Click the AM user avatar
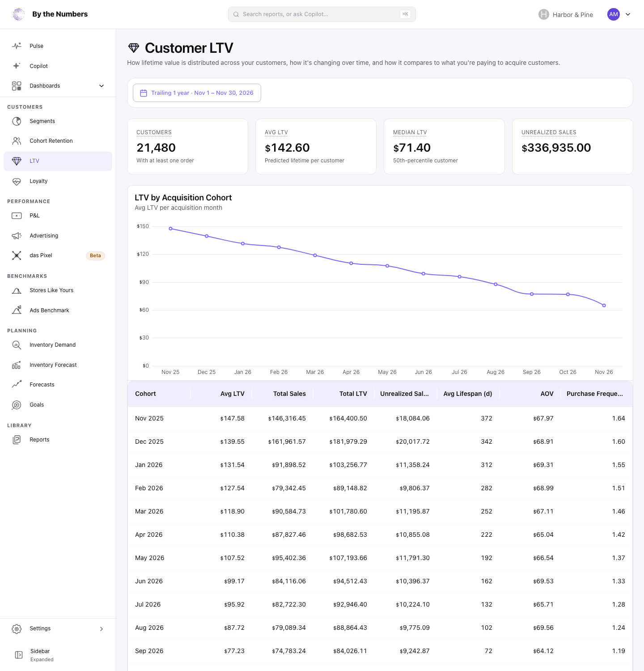 click(x=614, y=14)
